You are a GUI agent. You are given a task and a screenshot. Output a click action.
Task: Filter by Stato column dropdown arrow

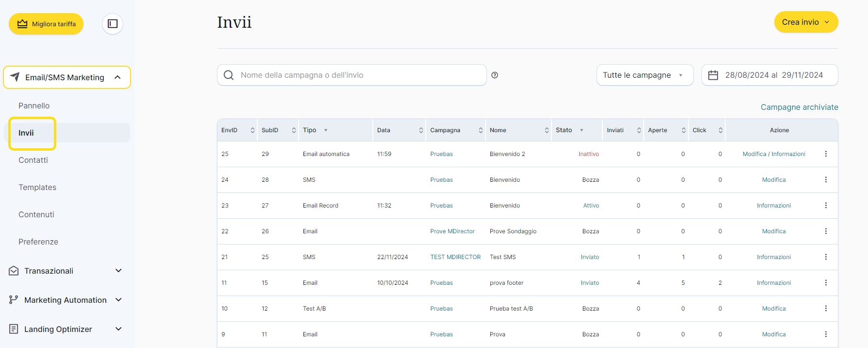pyautogui.click(x=582, y=130)
